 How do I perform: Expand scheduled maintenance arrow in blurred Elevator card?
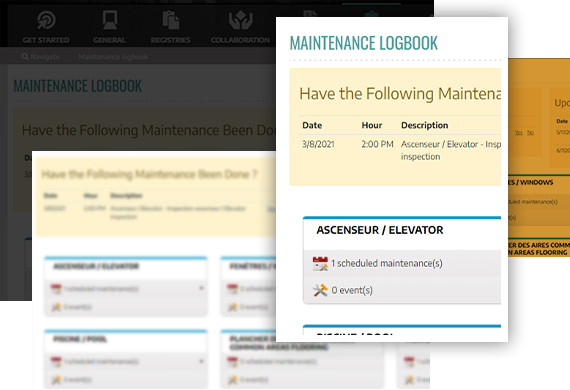(201, 288)
